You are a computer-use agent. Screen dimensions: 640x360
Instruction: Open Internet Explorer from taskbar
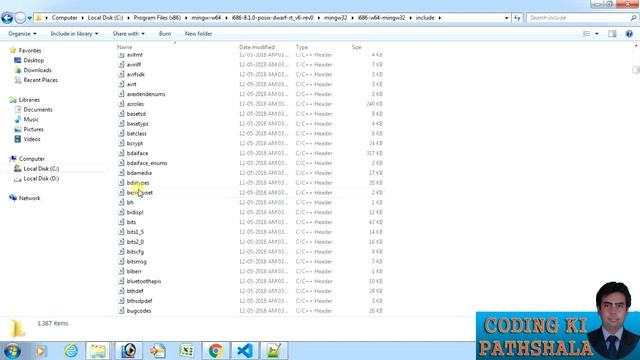tap(71, 351)
